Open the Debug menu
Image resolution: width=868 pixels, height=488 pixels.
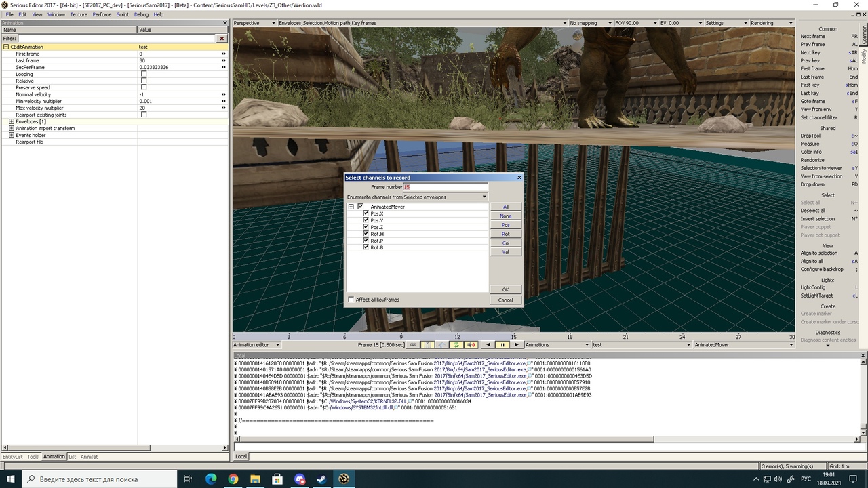[141, 14]
